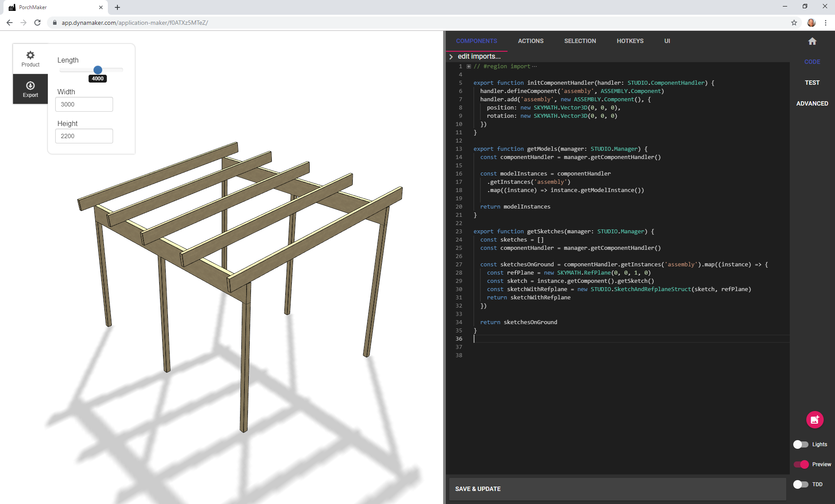Open Chrome's three-dot menu

point(825,23)
